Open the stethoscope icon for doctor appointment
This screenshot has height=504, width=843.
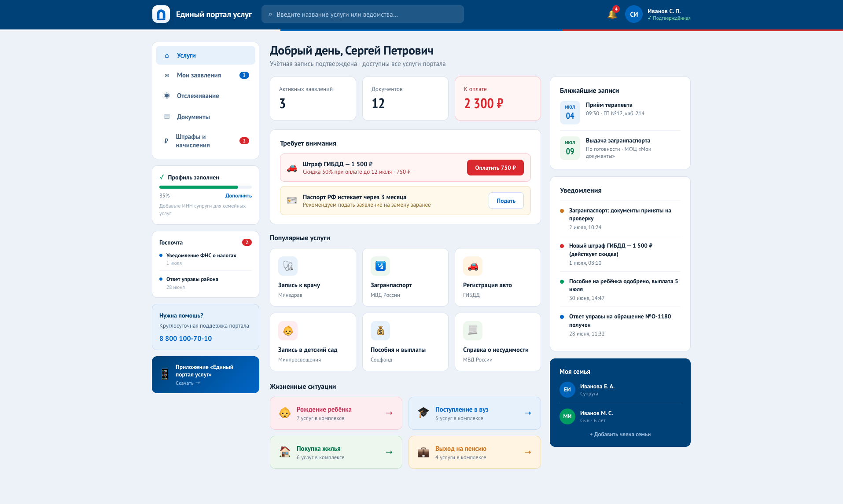click(288, 266)
